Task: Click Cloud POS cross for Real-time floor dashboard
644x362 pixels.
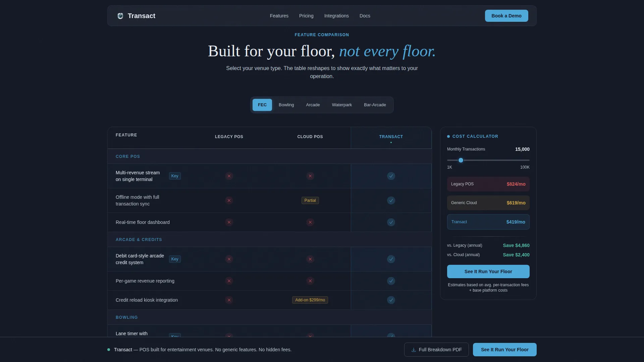Action: tap(310, 222)
